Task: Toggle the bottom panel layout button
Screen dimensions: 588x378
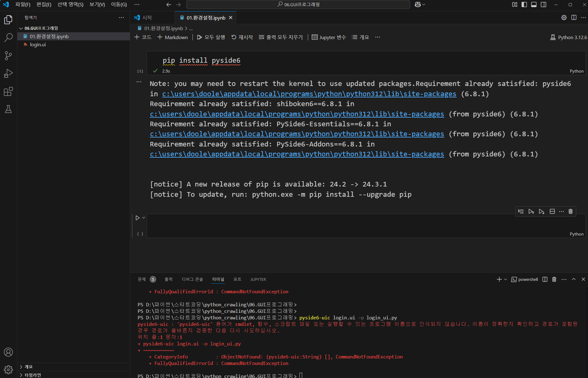Action: [534, 5]
